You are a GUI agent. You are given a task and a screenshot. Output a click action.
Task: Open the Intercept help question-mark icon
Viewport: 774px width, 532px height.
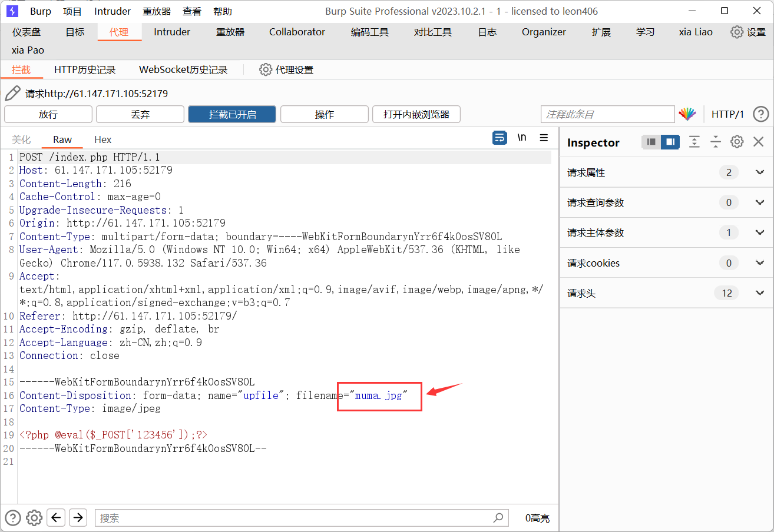tap(761, 114)
